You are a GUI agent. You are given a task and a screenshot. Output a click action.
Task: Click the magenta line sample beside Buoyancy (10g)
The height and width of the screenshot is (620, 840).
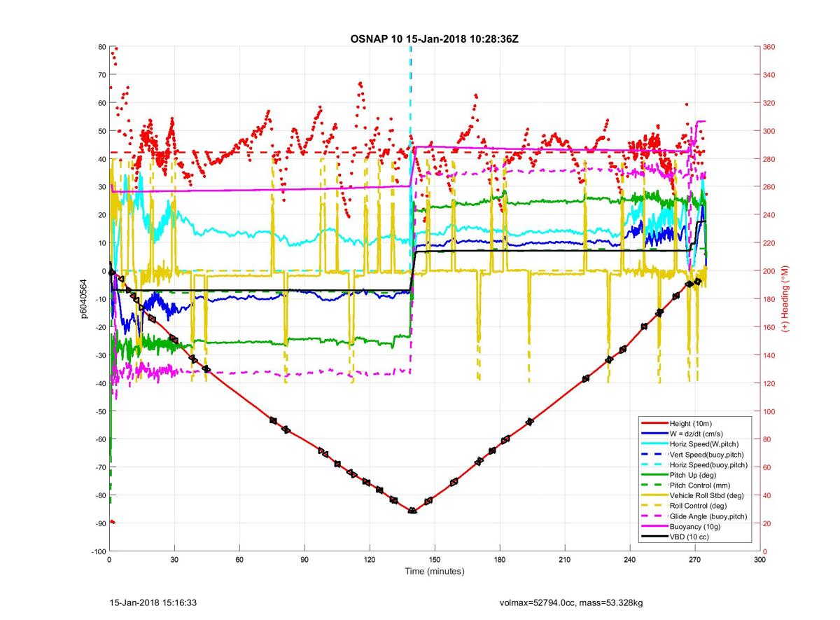(x=654, y=527)
